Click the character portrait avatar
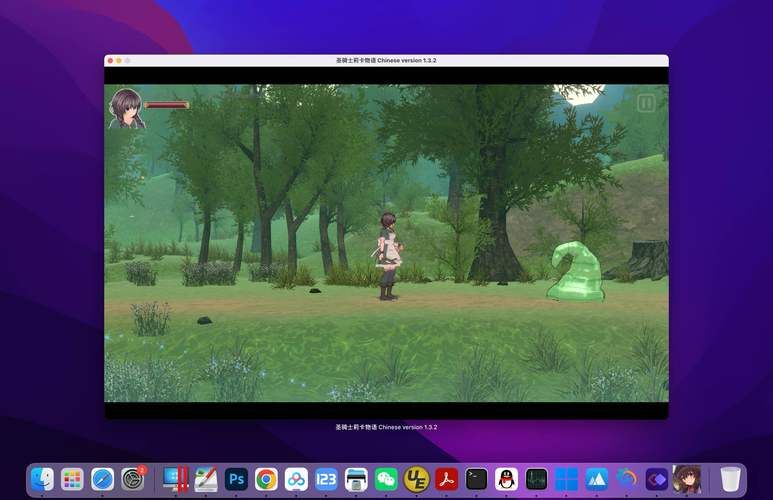The width and height of the screenshot is (773, 500). pyautogui.click(x=126, y=107)
